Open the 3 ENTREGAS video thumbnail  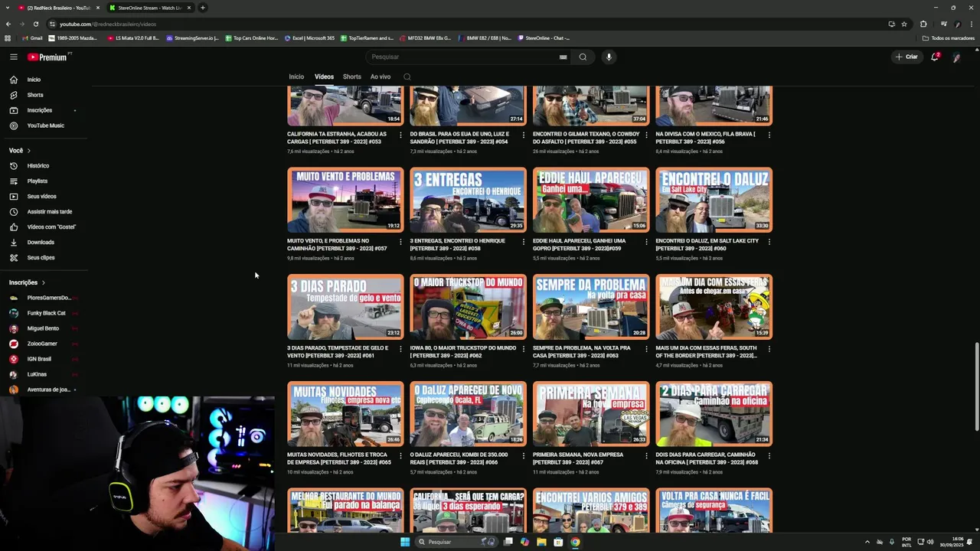468,200
